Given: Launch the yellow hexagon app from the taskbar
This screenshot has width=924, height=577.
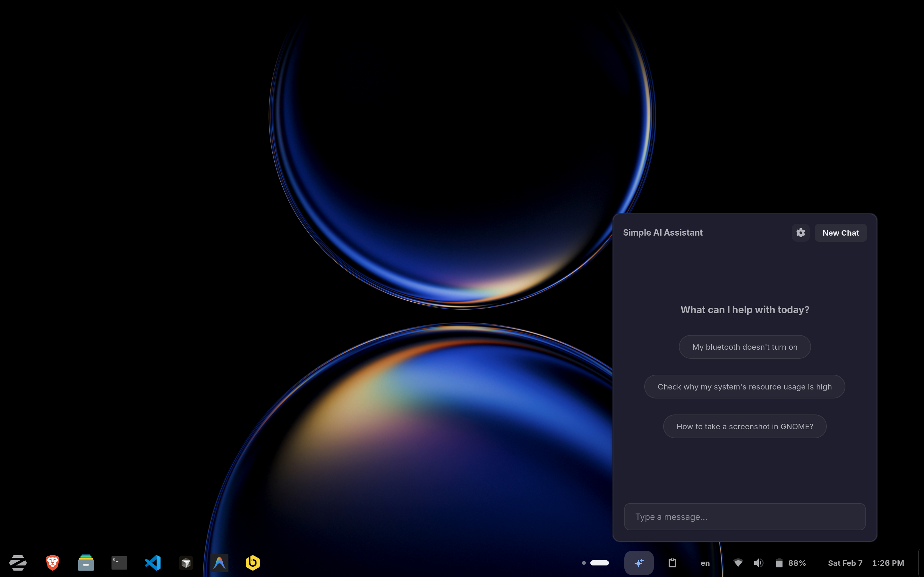Looking at the screenshot, I should point(253,563).
